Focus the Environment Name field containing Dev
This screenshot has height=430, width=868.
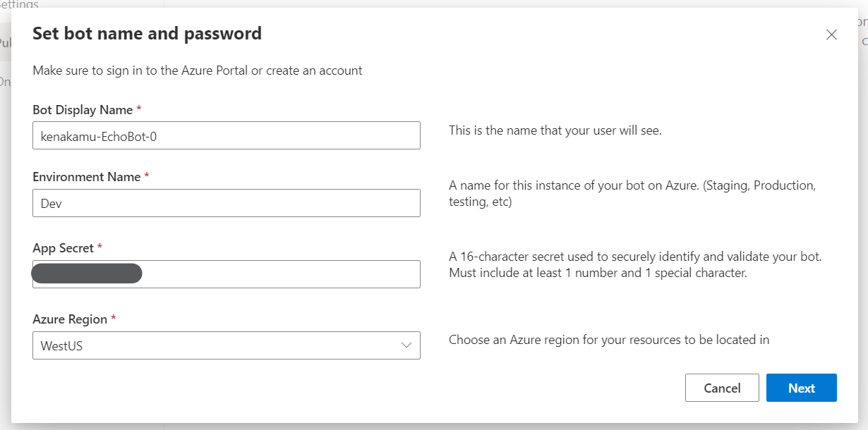[226, 203]
